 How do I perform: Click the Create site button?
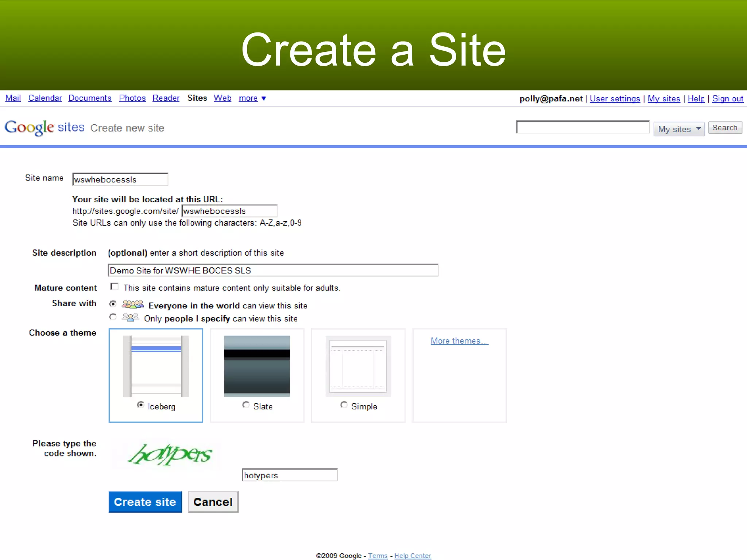click(x=145, y=502)
